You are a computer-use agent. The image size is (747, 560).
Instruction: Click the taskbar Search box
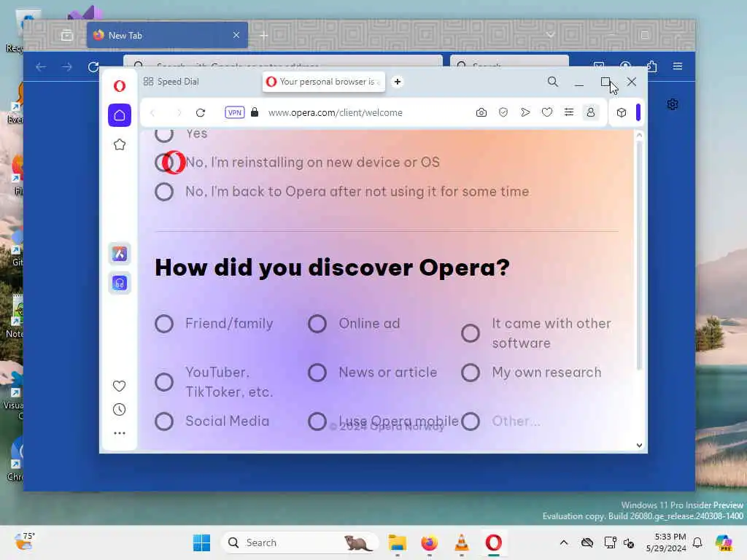300,542
